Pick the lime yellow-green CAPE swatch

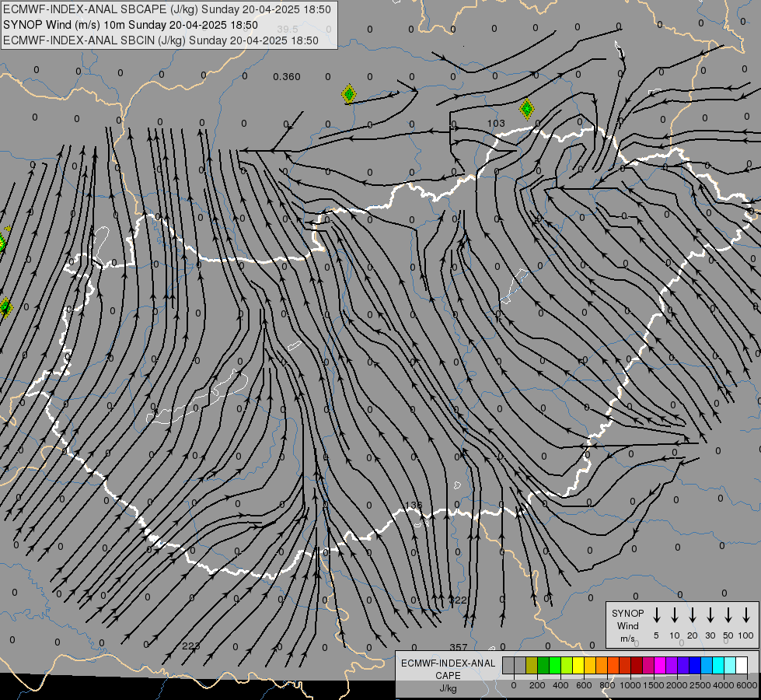[567, 666]
